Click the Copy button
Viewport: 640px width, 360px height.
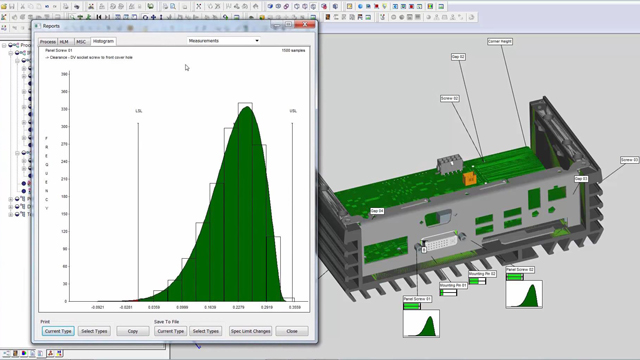point(133,331)
